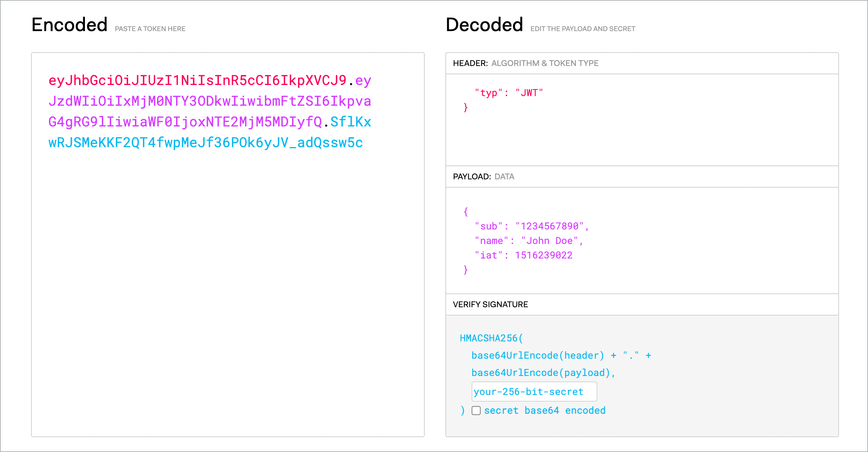Screen dimensions: 868x452
Task: Place cursor on the "typ": "JWT" line
Action: 509,93
